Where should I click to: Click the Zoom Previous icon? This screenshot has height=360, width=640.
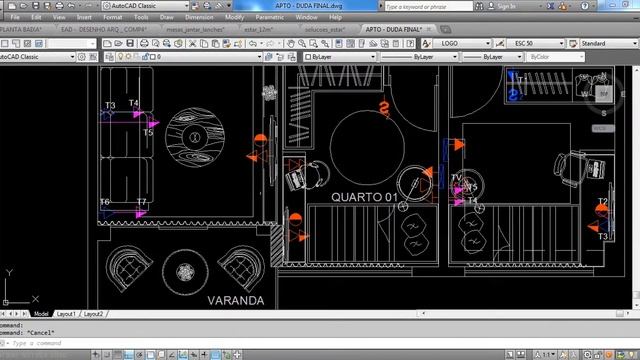[x=325, y=43]
